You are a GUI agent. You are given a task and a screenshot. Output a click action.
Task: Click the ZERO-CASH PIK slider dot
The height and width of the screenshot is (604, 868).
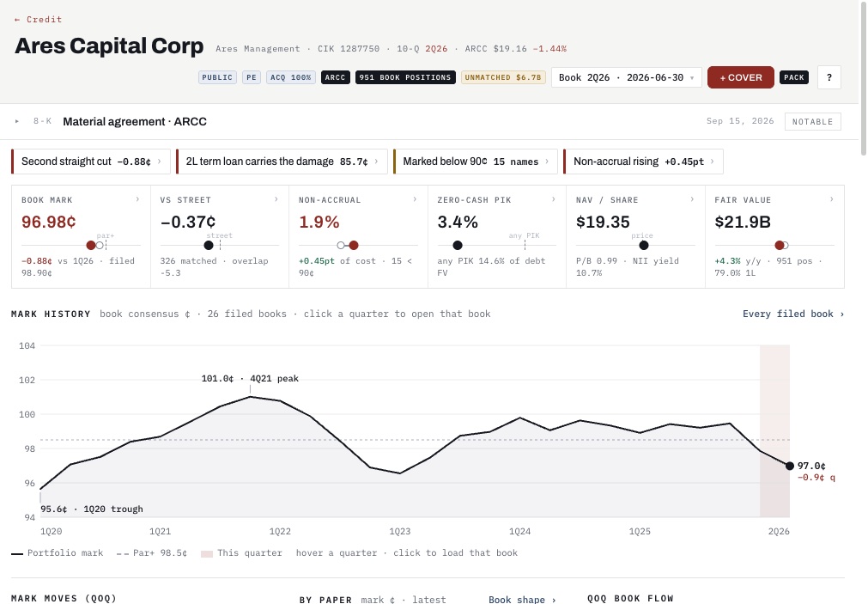click(x=458, y=246)
